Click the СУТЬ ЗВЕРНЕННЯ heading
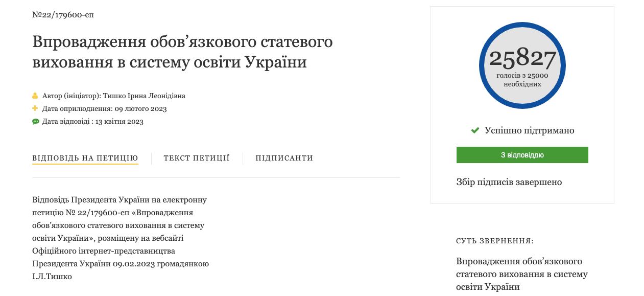 point(495,241)
